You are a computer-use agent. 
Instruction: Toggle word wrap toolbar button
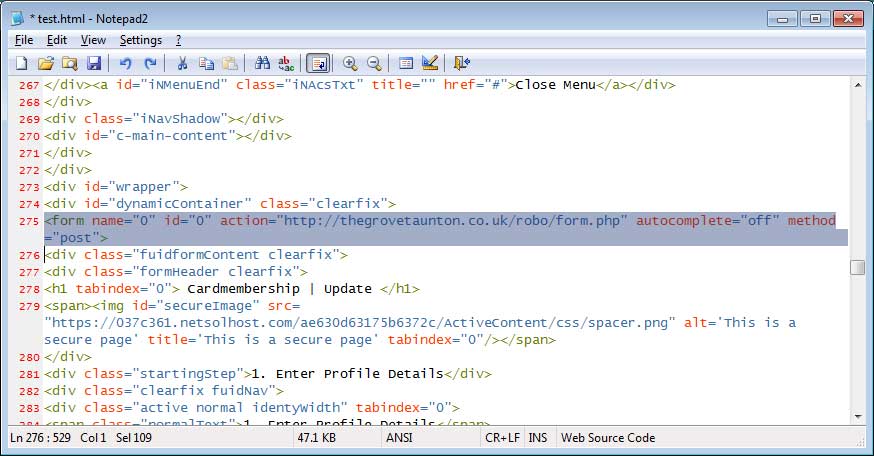point(319,63)
